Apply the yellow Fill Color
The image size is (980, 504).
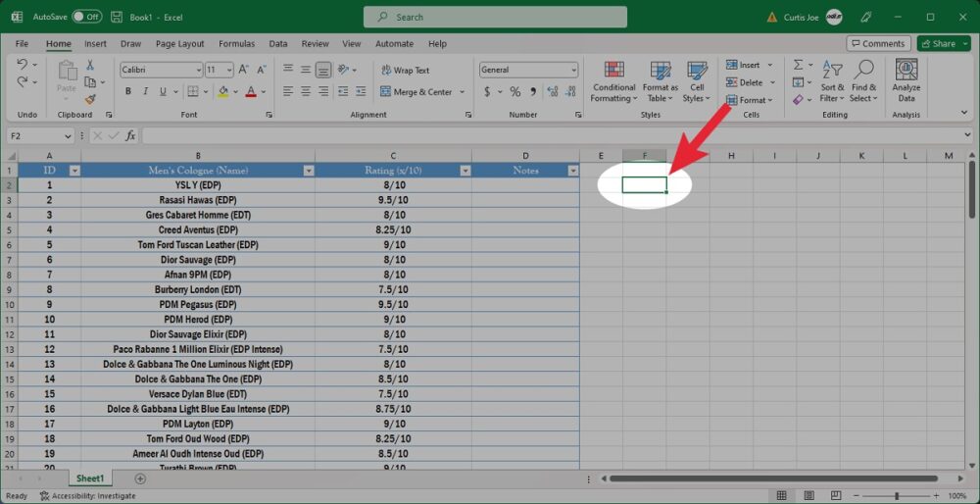pyautogui.click(x=223, y=91)
